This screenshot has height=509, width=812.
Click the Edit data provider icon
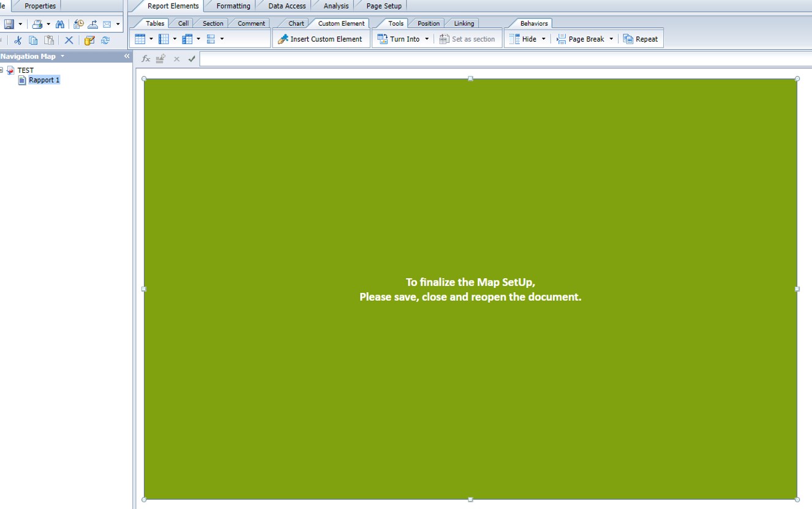point(89,40)
